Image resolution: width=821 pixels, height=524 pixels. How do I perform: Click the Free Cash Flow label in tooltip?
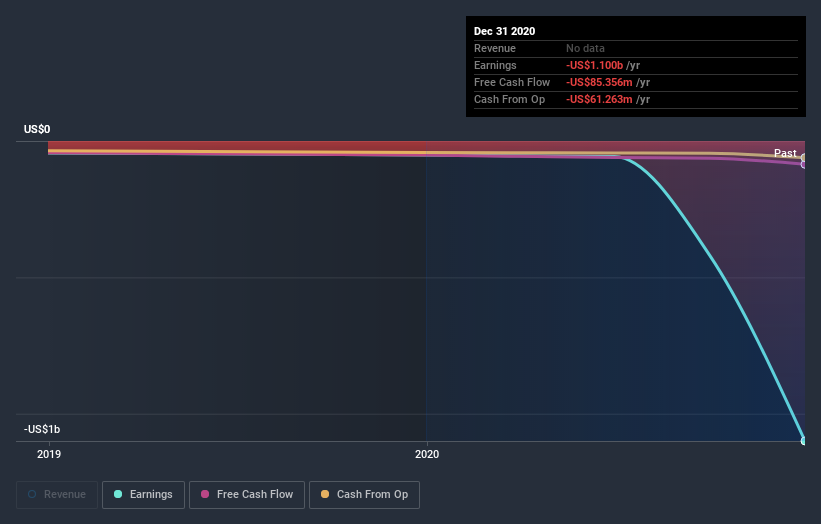tap(512, 82)
